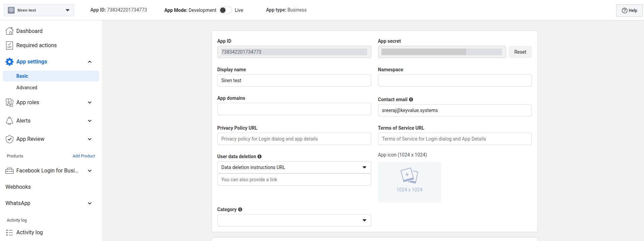
Task: Open the Siren test app selector dropdown
Action: [39, 10]
